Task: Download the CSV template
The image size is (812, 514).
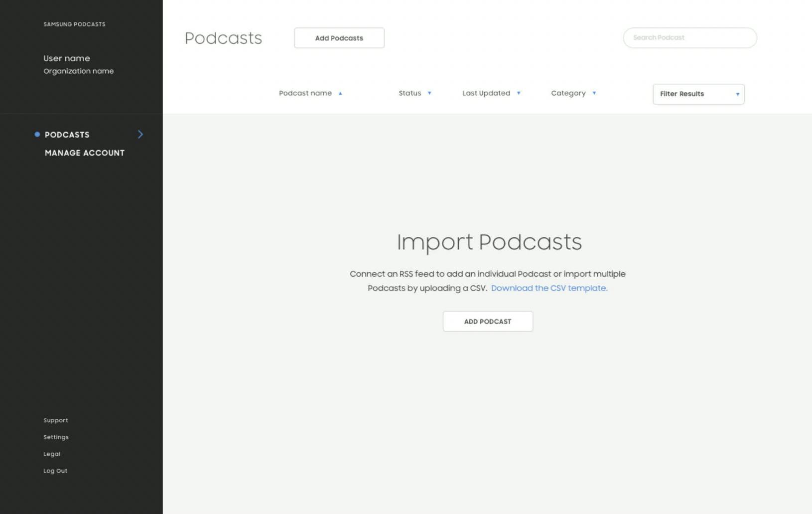Action: pyautogui.click(x=549, y=288)
